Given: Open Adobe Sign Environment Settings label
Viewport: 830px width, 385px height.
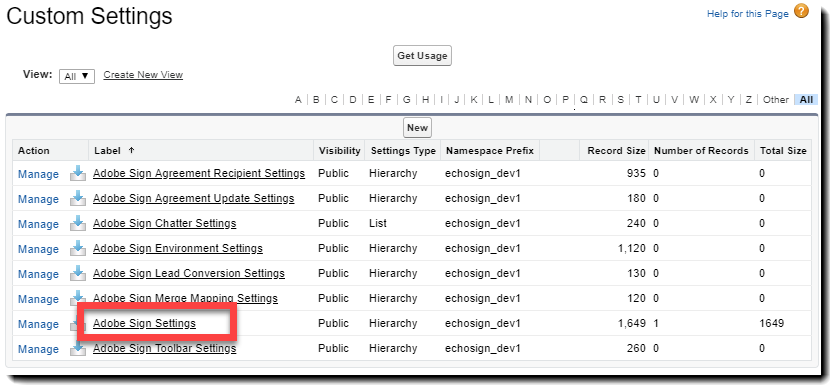Looking at the screenshot, I should click(x=178, y=248).
